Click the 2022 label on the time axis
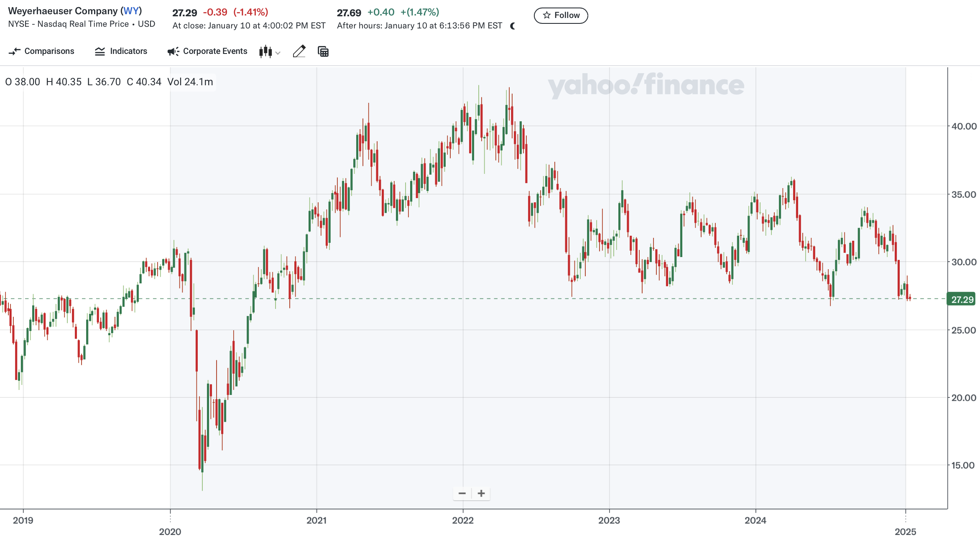This screenshot has height=540, width=980. coord(463,520)
